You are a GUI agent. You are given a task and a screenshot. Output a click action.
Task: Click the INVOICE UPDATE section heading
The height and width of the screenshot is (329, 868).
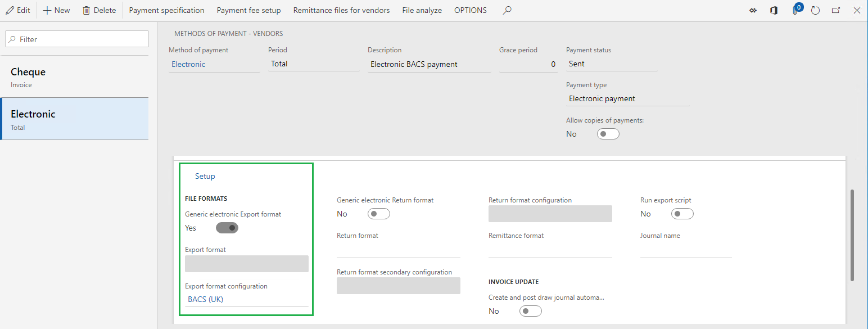click(514, 282)
